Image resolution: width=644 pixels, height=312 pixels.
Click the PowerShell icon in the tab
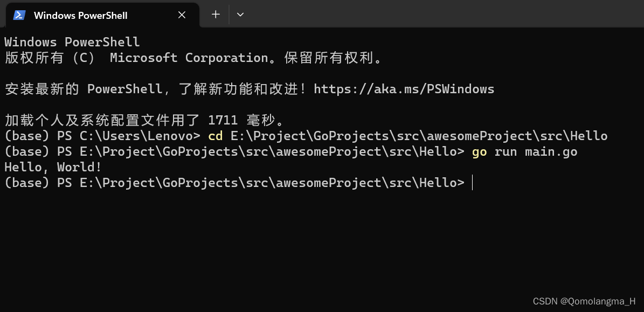point(19,15)
